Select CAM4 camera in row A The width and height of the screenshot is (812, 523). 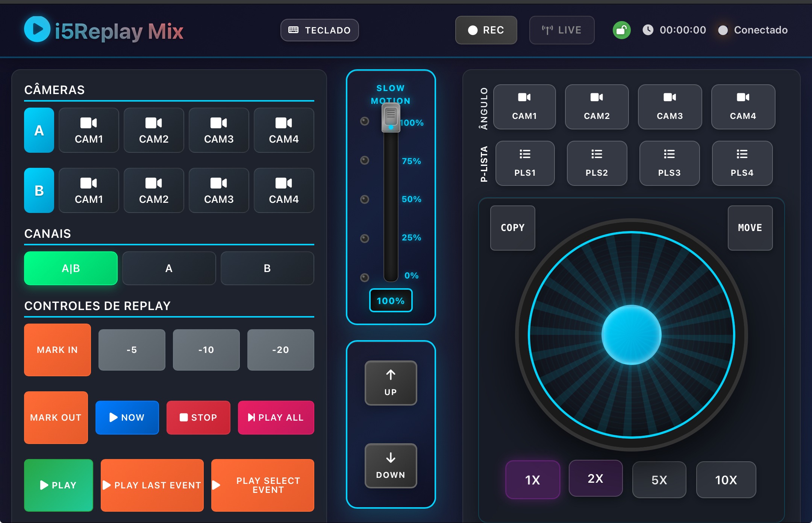(x=284, y=130)
